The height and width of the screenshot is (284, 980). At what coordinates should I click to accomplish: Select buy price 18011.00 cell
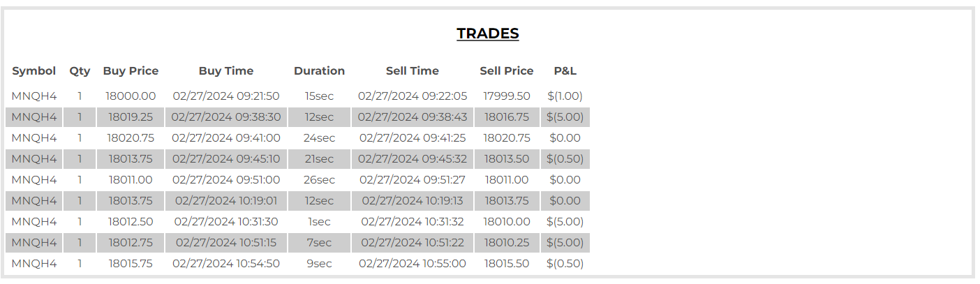131,180
